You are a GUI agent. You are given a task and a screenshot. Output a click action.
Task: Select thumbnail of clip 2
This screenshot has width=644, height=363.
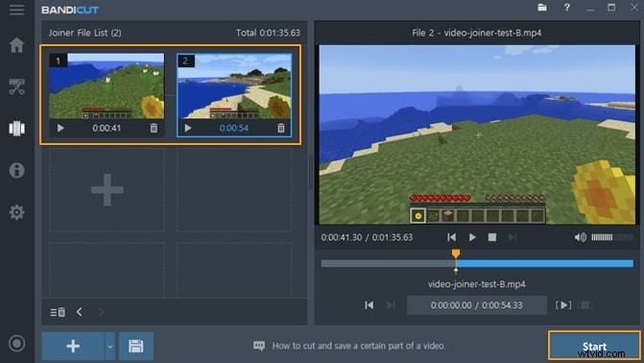[x=234, y=85]
